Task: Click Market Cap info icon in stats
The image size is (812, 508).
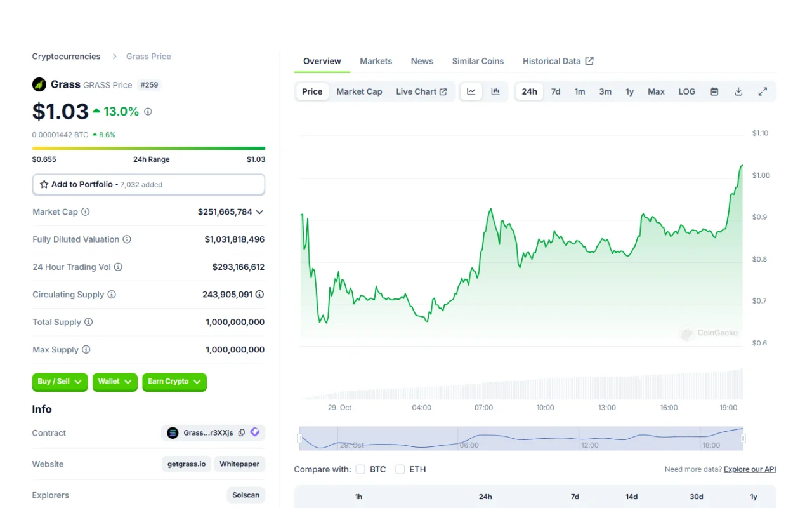Action: pyautogui.click(x=86, y=212)
